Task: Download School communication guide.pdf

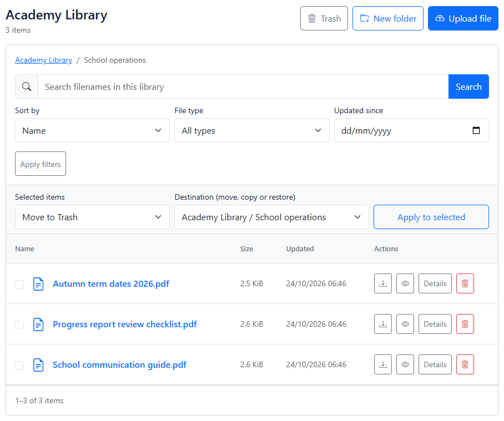Action: 383,364
